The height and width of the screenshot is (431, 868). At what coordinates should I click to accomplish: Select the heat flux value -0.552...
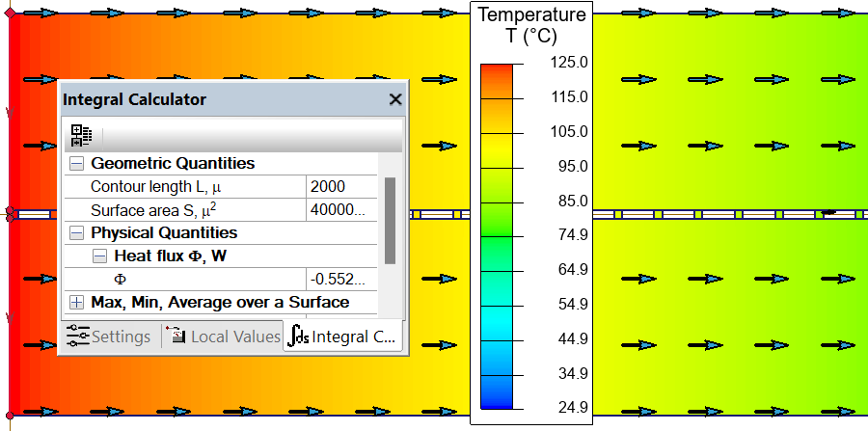[338, 280]
